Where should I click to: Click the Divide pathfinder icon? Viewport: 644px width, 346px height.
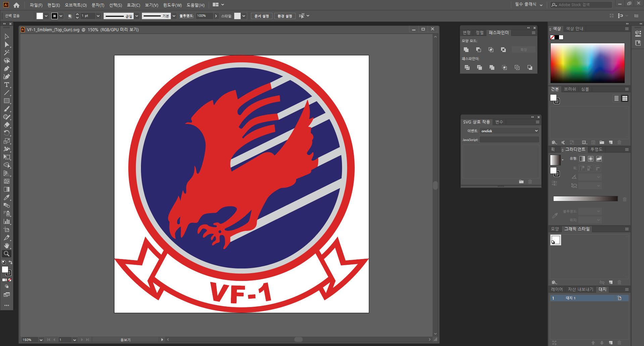467,67
